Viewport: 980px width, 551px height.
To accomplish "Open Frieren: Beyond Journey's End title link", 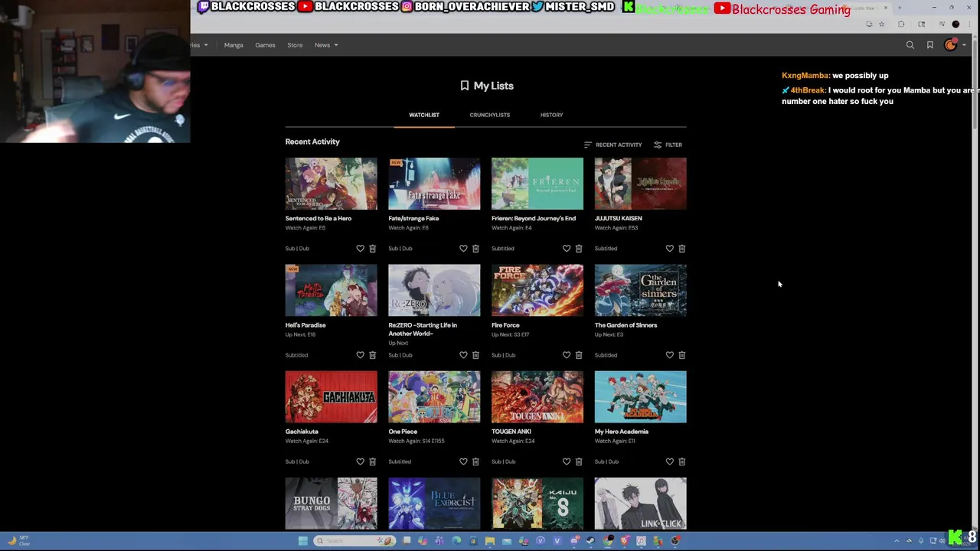I will pyautogui.click(x=534, y=219).
